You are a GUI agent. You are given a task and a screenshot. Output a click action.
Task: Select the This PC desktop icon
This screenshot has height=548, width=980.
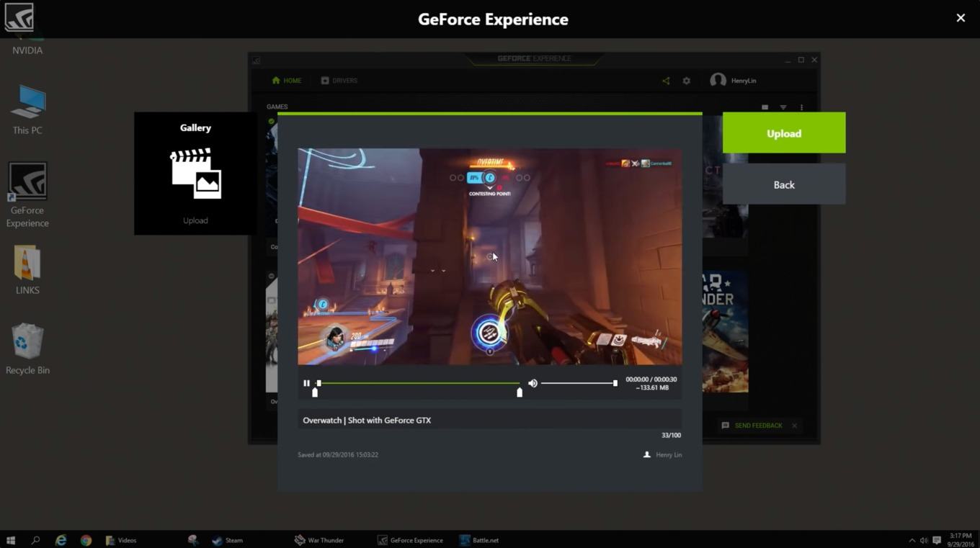coord(27,109)
